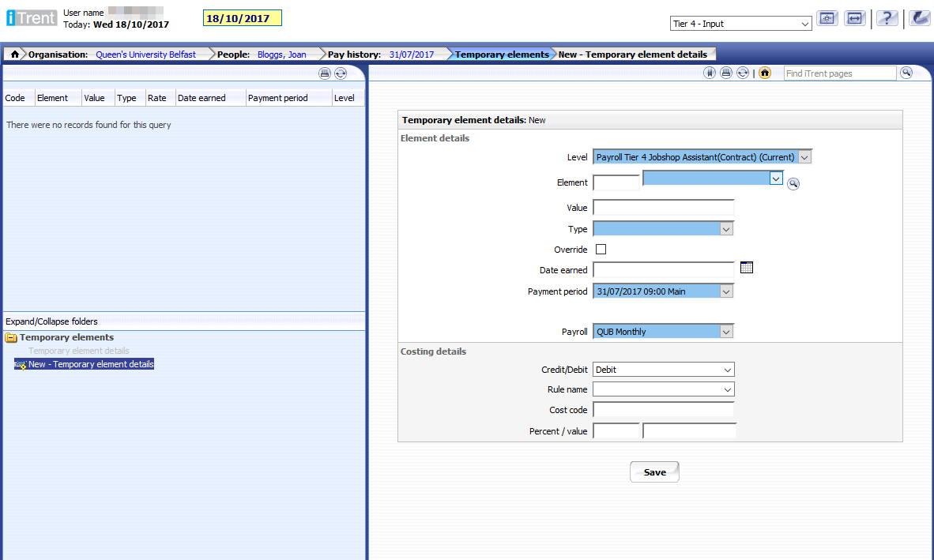Click the Help question mark icon
This screenshot has width=934, height=560.
pos(887,18)
